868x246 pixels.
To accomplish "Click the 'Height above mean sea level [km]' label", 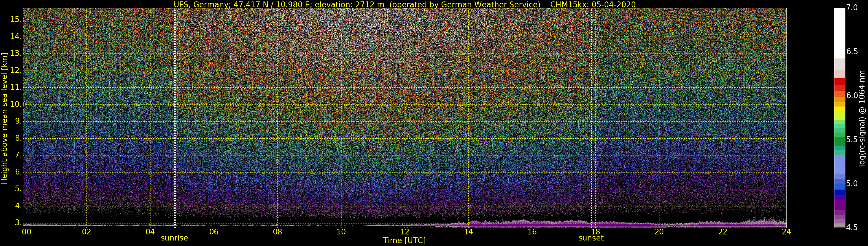I will (x=4, y=118).
